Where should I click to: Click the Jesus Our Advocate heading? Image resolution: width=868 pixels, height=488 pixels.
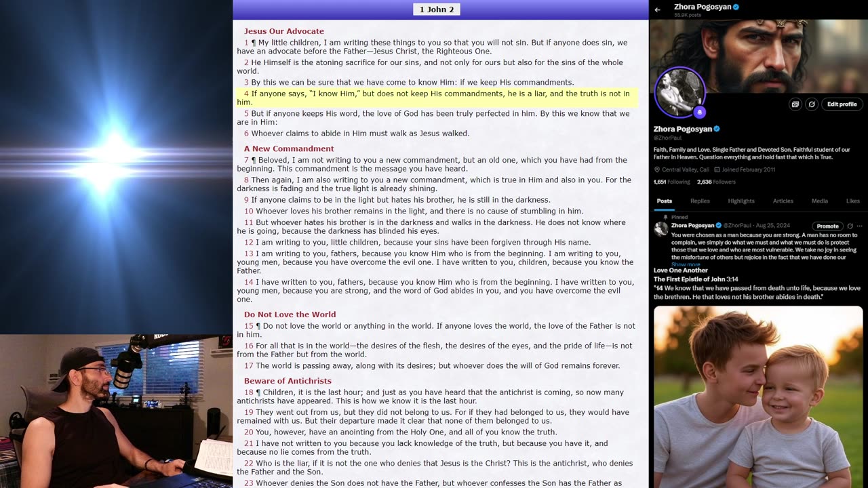pos(284,31)
